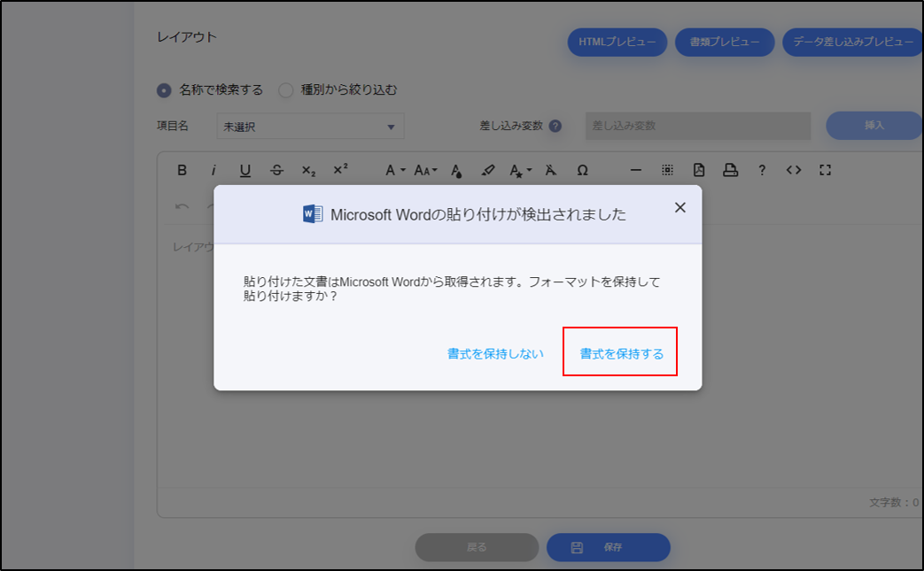The height and width of the screenshot is (571, 924).
Task: Toggle italic formatting in editor toolbar
Action: [214, 170]
